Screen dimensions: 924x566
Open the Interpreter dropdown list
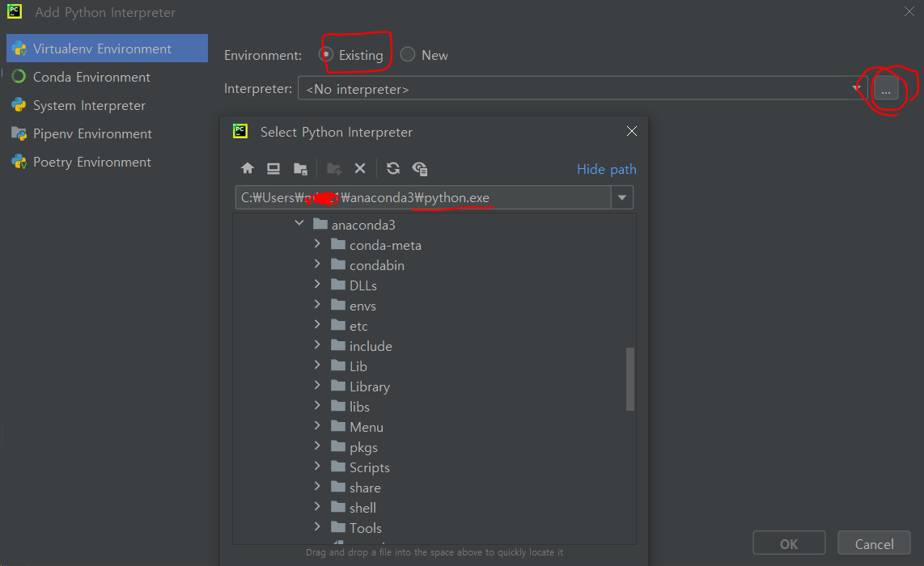pyautogui.click(x=856, y=88)
